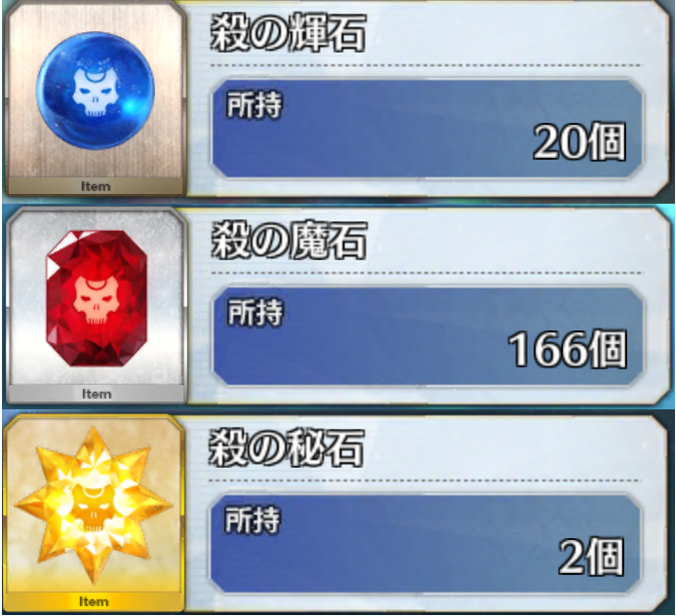Click the silver Item tag under red gem
This screenshot has height=616, width=676.
click(97, 394)
